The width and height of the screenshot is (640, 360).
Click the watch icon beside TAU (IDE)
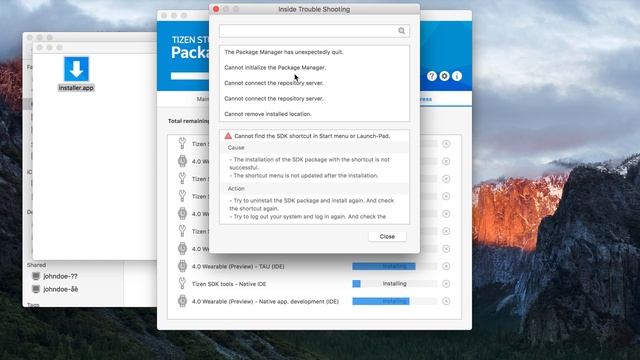pos(182,266)
